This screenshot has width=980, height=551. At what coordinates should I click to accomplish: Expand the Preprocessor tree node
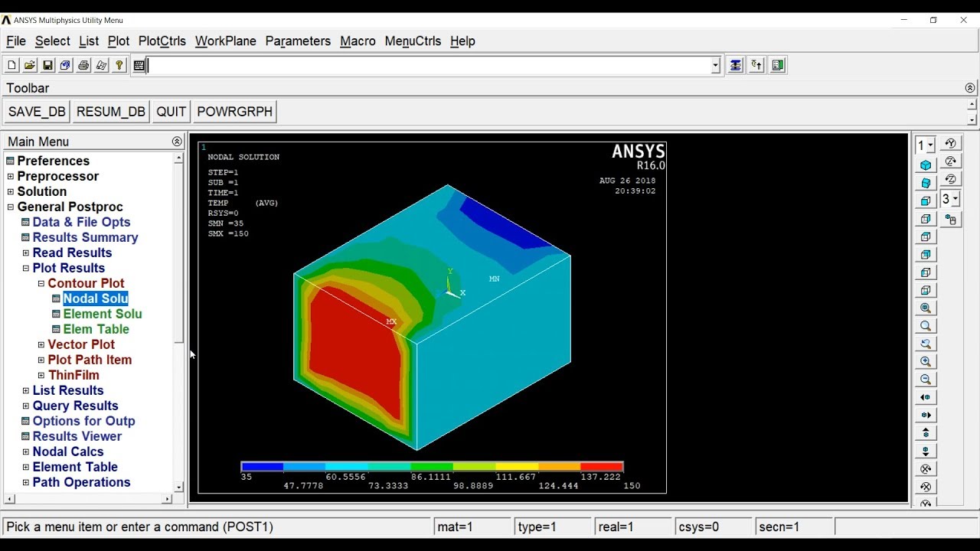click(x=10, y=177)
